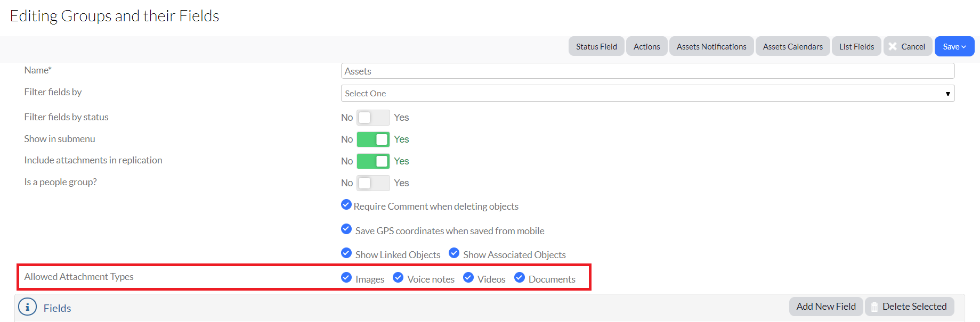Click the Add New Field button
The height and width of the screenshot is (322, 980).
825,307
